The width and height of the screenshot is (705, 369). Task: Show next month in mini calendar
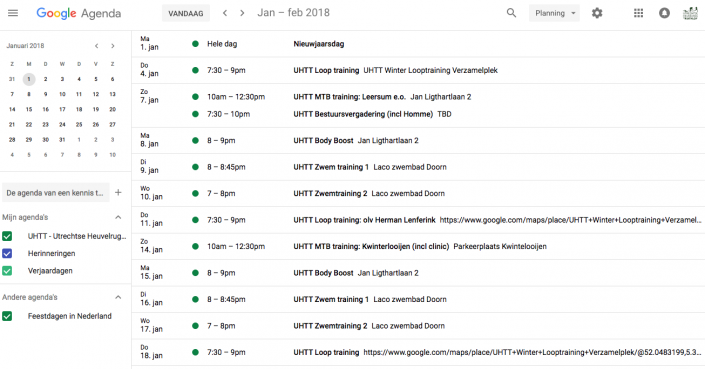pos(113,46)
